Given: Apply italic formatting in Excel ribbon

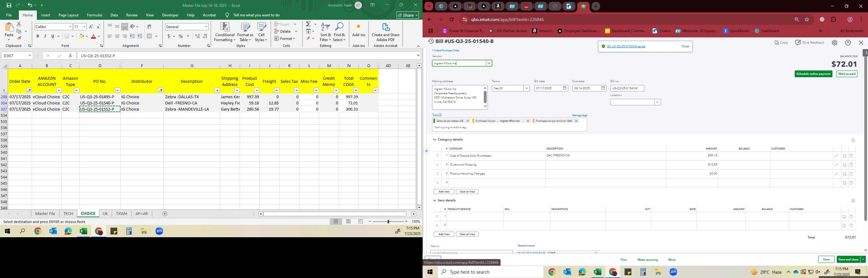Looking at the screenshot, I should pyautogui.click(x=45, y=36).
